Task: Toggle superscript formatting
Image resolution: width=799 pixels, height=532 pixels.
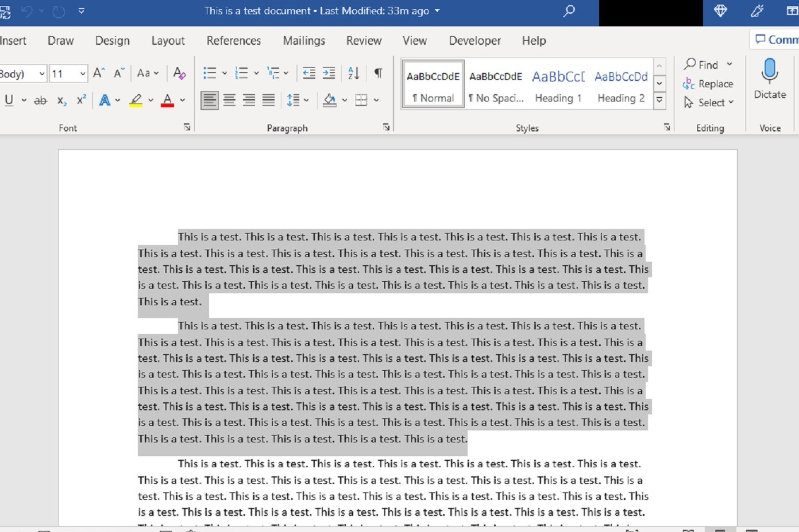Action: (x=82, y=99)
